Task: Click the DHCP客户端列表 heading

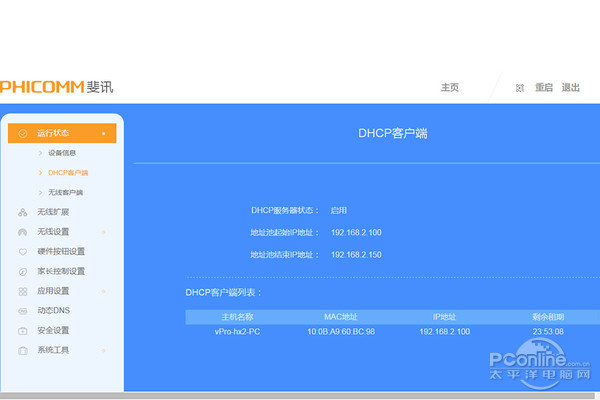Action: [223, 293]
